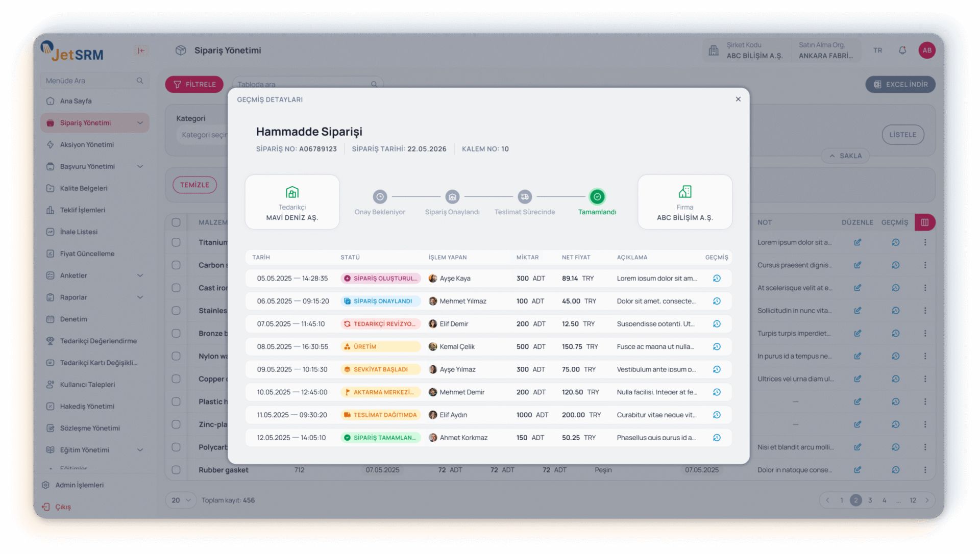
Task: Click the green Tamamlandı status step icon
Action: (597, 197)
